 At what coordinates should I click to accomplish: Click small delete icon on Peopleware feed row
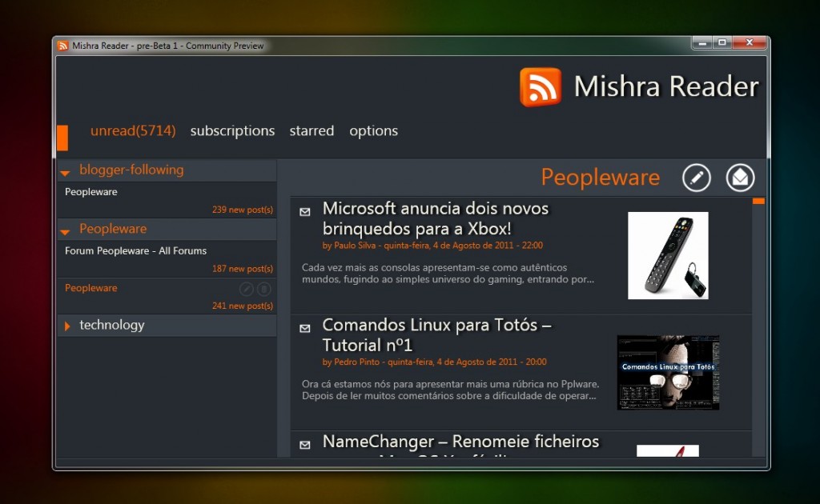(264, 289)
